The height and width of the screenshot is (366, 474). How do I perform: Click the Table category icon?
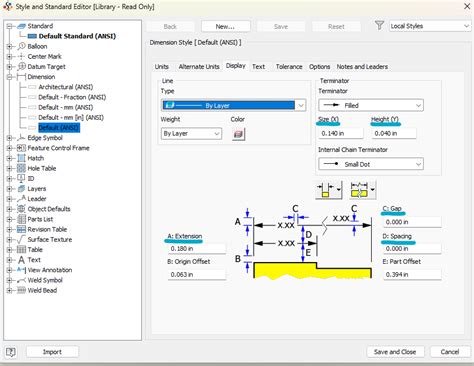click(22, 249)
